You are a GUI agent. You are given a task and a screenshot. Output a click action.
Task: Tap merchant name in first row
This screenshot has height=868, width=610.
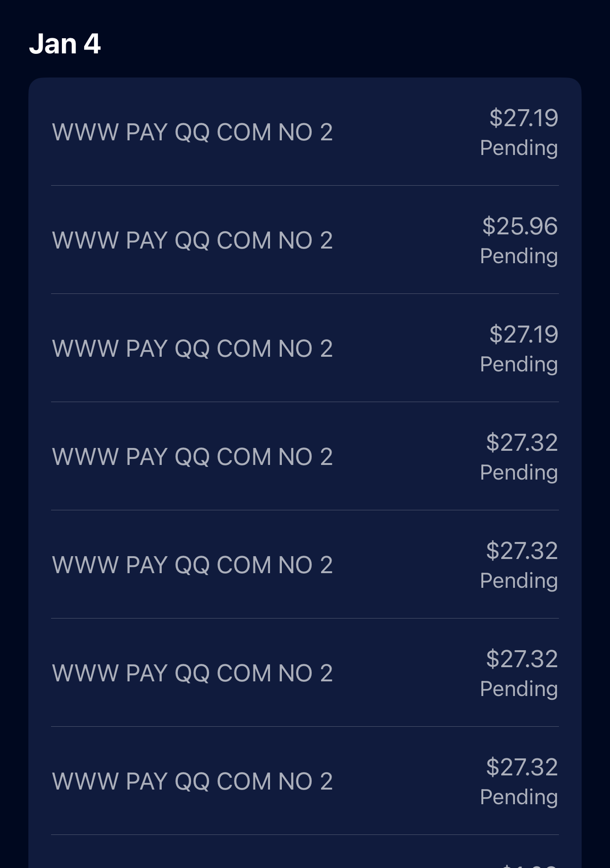pos(192,132)
